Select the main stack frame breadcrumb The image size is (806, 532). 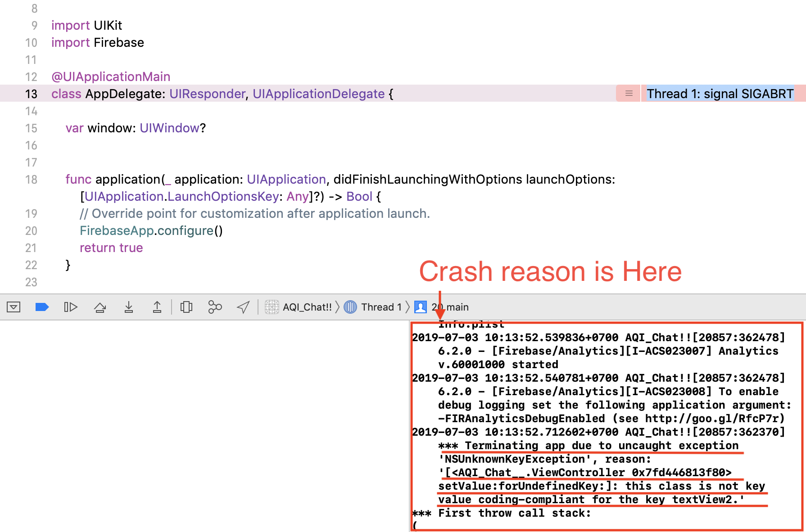pos(441,307)
